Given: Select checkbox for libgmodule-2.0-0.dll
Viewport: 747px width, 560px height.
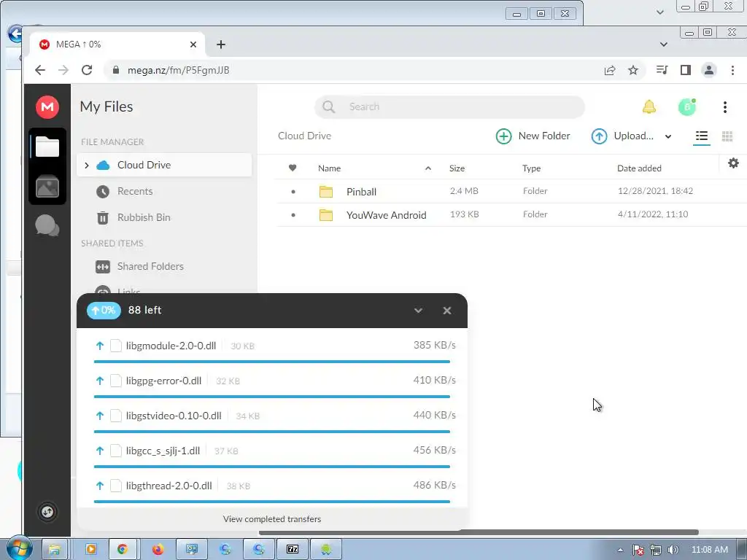Looking at the screenshot, I should [116, 346].
